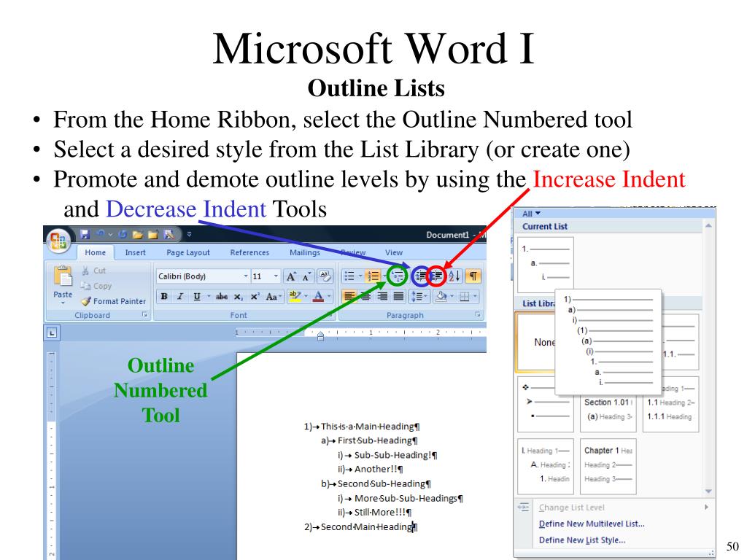Switch to the References ribbon tab

[x=249, y=252]
